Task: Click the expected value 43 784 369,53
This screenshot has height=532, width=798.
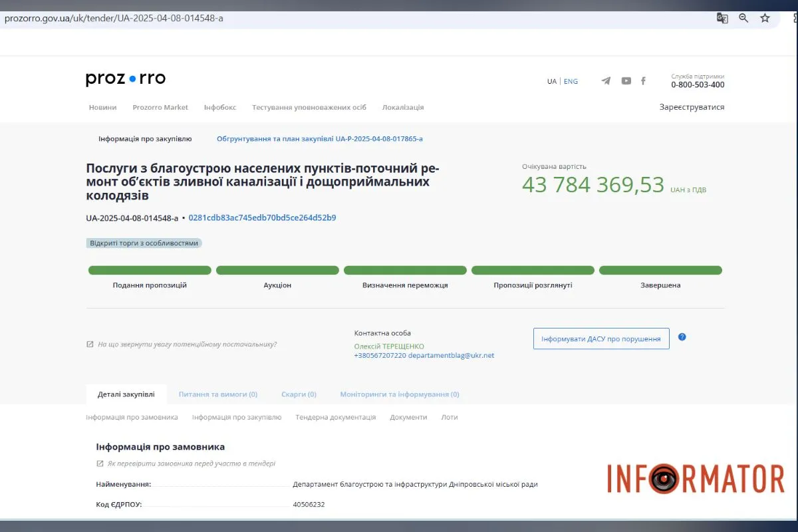Action: coord(593,185)
